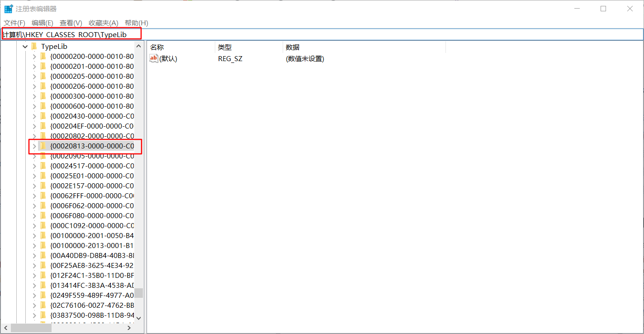Click folder icon of {0006F062-0000-0000-C0 key
Image resolution: width=644 pixels, height=334 pixels.
click(x=43, y=205)
